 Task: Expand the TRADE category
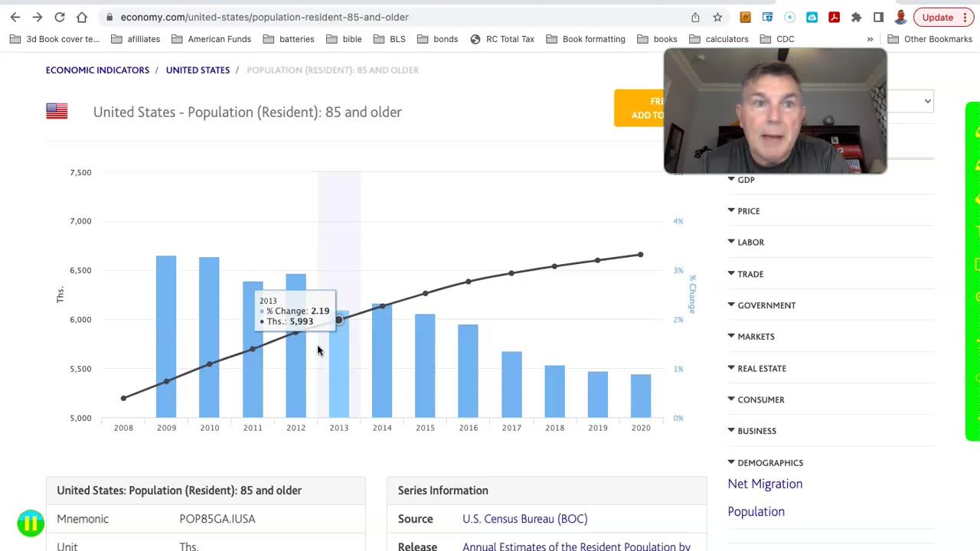pyautogui.click(x=745, y=274)
